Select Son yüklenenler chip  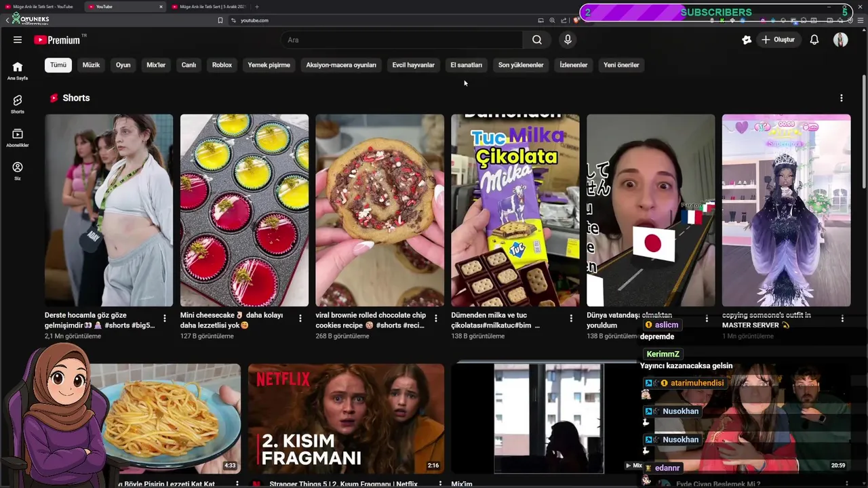click(x=521, y=65)
